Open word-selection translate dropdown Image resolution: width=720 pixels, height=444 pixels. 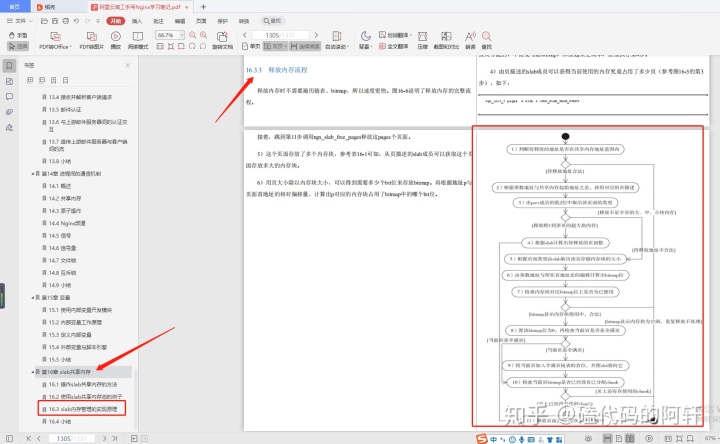tap(395, 35)
